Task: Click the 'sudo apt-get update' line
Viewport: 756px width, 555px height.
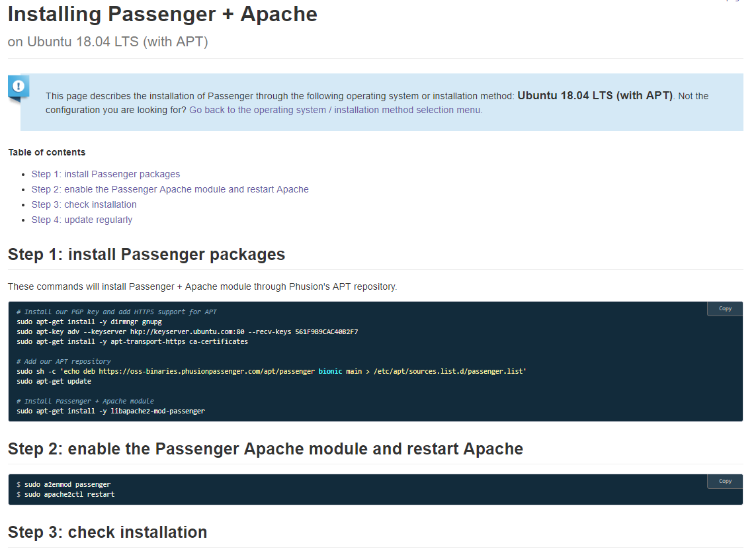Action: 54,382
